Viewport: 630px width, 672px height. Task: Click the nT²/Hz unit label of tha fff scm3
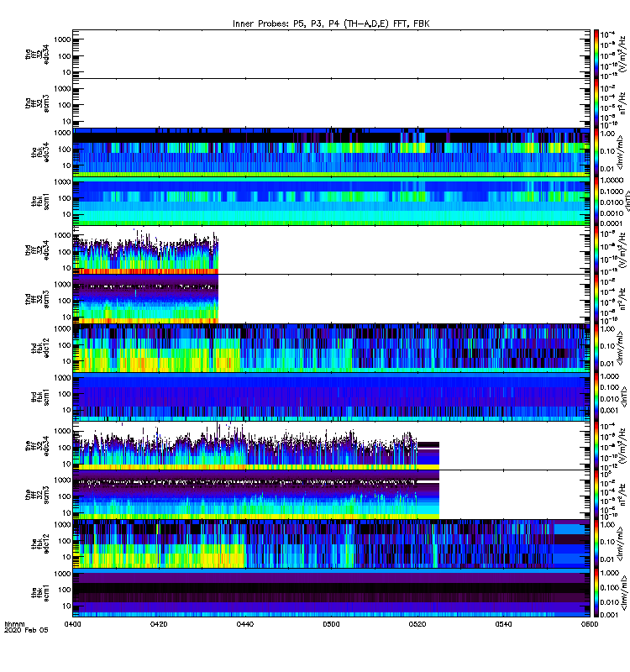pos(622,103)
